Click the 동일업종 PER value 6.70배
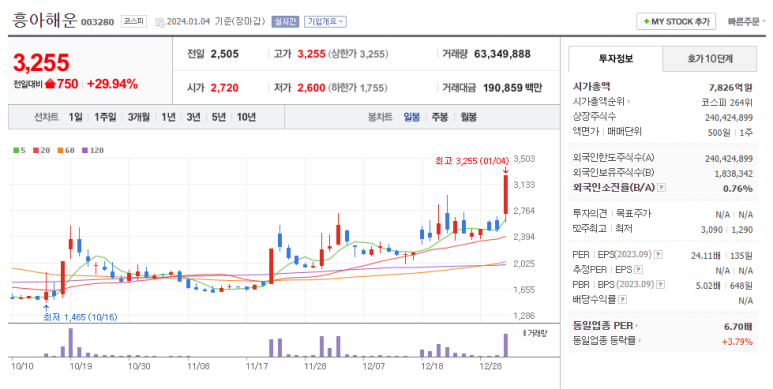Image resolution: width=773 pixels, height=389 pixels. (738, 326)
